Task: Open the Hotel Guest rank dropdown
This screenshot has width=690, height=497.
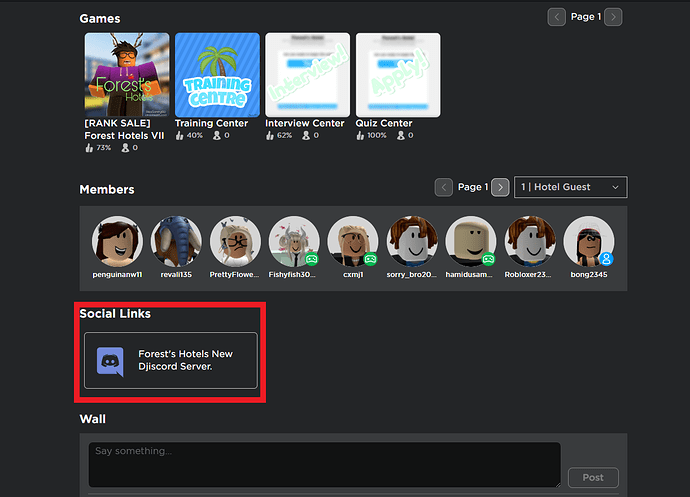Action: [570, 187]
